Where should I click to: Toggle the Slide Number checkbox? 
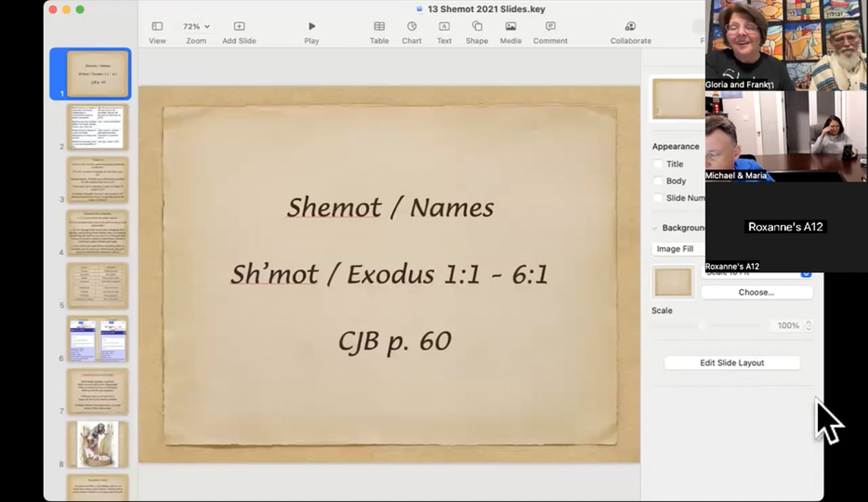coord(658,198)
